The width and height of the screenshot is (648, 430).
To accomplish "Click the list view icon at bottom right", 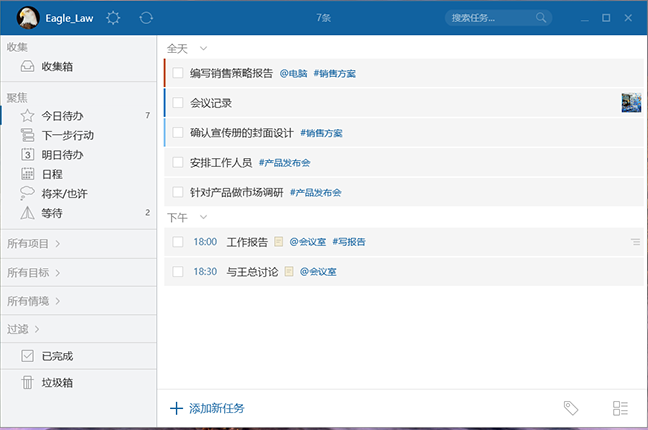I will tap(620, 408).
